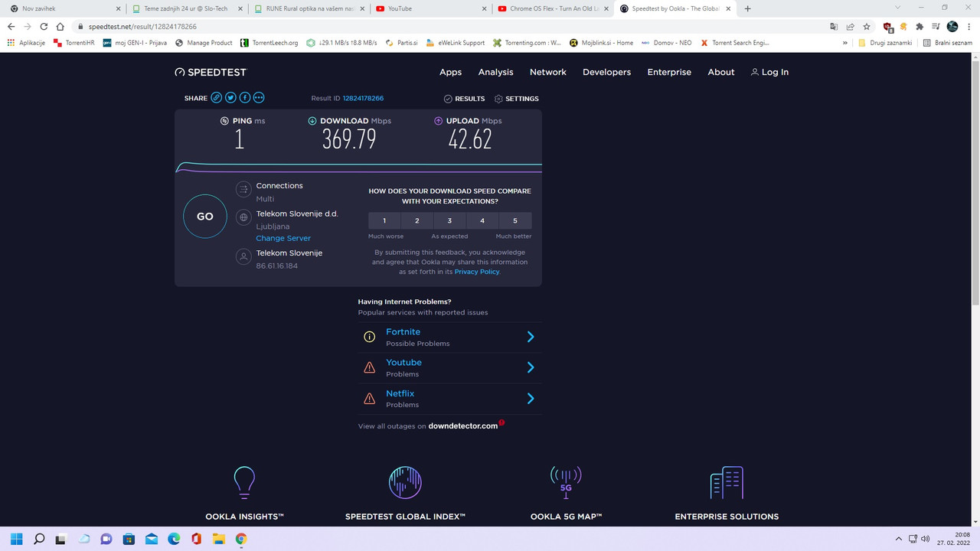Expand hidden bookmarks chevron

pyautogui.click(x=845, y=43)
